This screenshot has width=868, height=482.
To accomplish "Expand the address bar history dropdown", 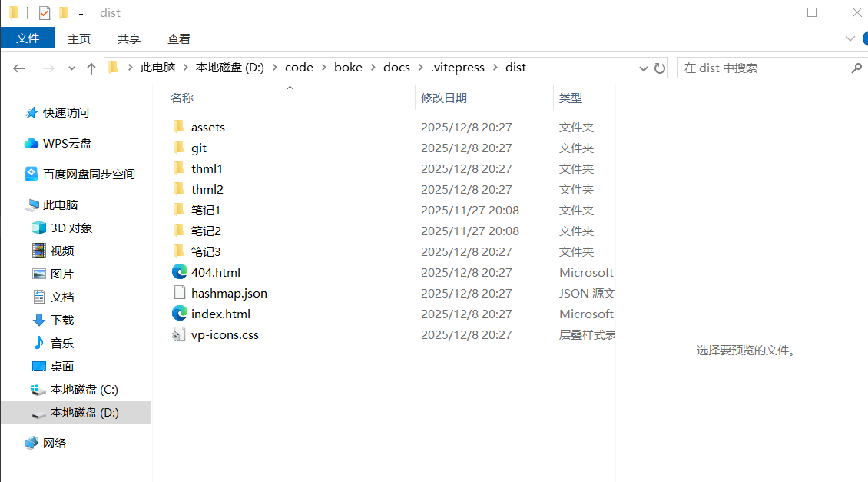I will 644,68.
